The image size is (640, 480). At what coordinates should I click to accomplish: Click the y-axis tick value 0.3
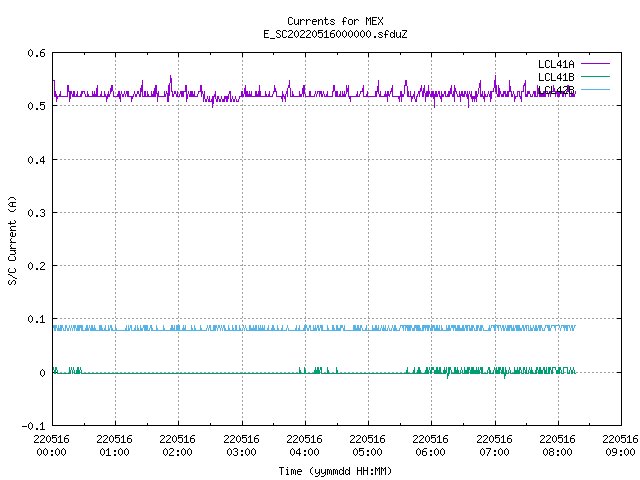[36, 213]
